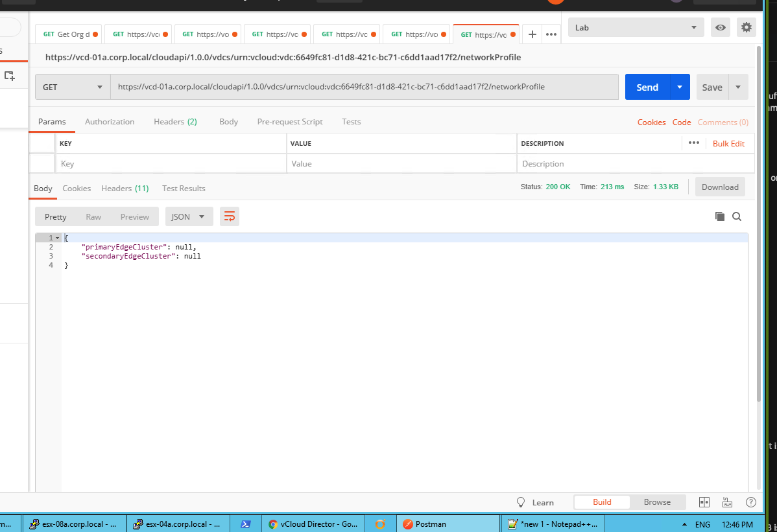Expand the GET method dropdown

[73, 87]
